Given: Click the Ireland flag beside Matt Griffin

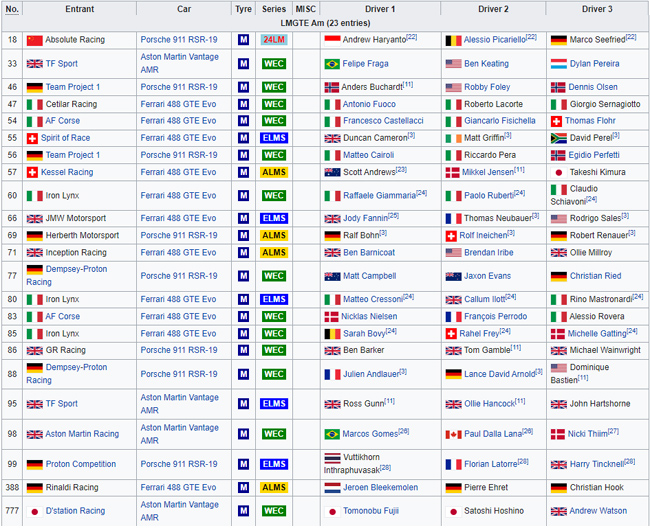Looking at the screenshot, I should (454, 138).
